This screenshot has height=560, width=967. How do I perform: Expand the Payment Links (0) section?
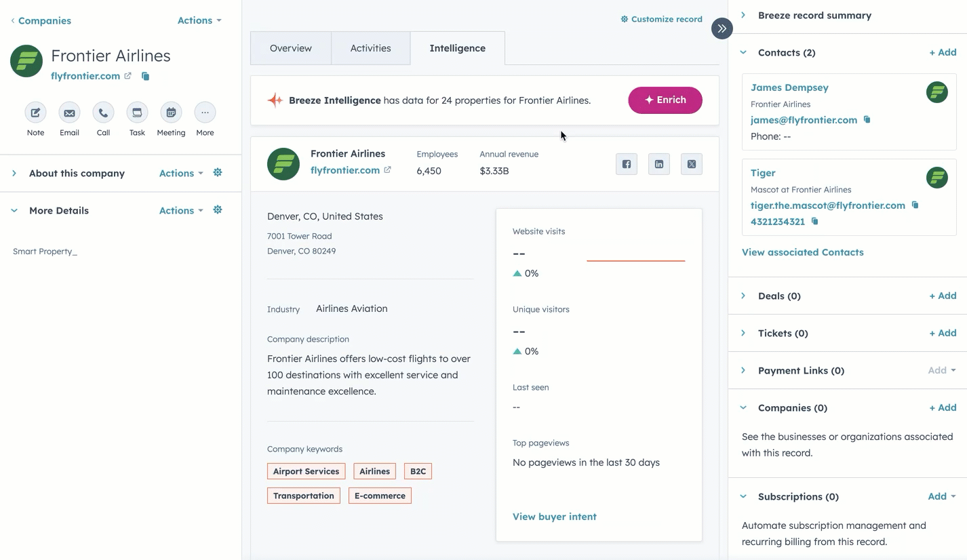click(x=743, y=370)
